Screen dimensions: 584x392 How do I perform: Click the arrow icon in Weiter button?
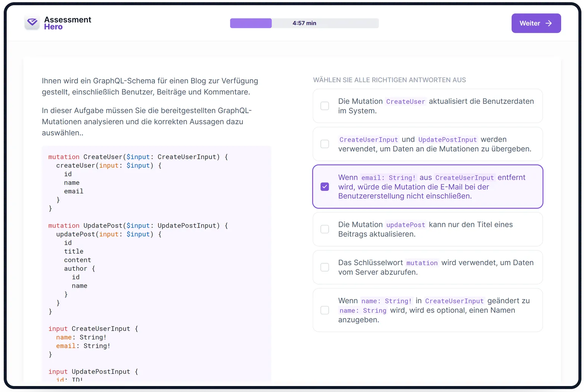coord(548,23)
